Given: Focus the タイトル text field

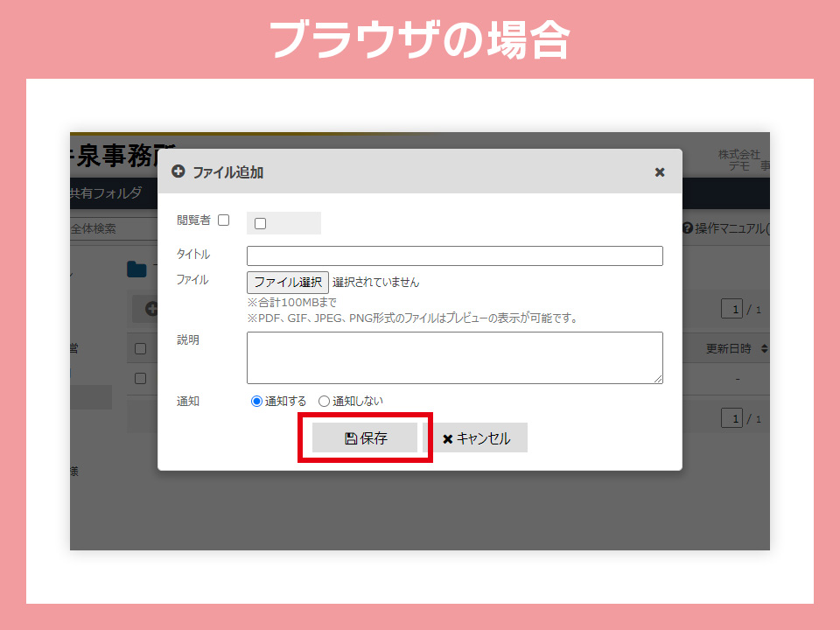Looking at the screenshot, I should tap(454, 255).
